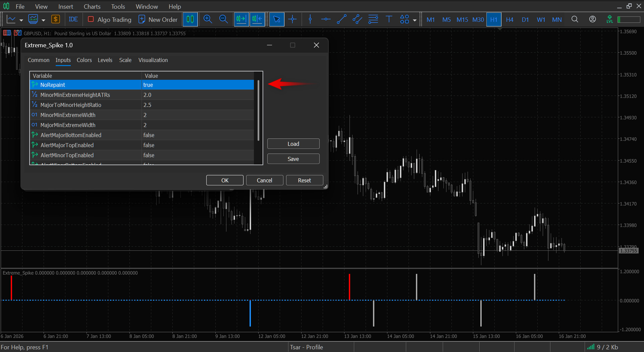Viewport: 644px width, 352px height.
Task: Toggle Algo Trading on
Action: (109, 19)
